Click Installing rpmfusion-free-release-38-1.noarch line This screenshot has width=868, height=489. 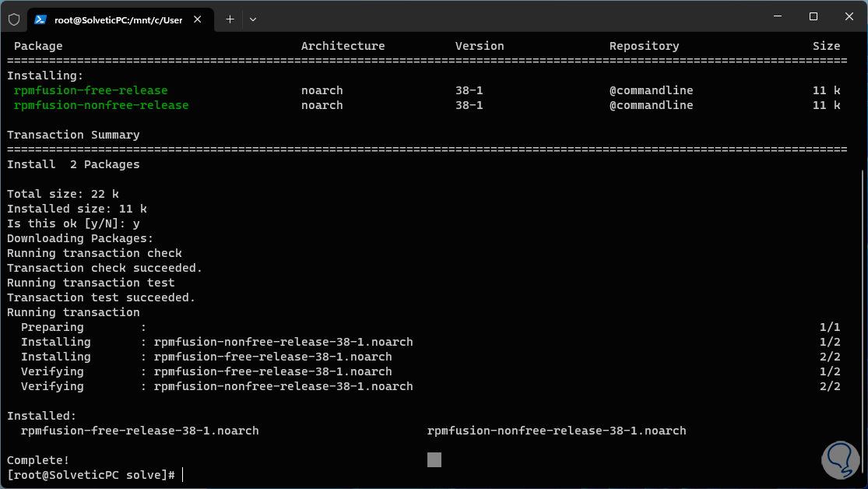click(430, 357)
